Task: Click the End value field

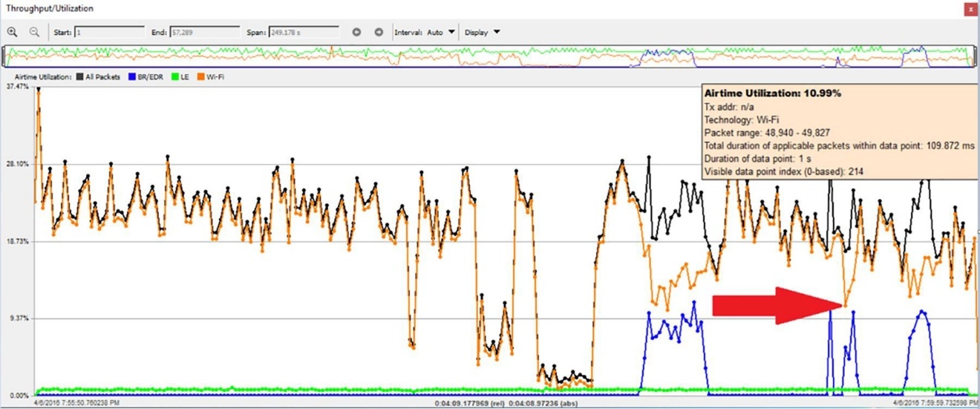Action: click(x=205, y=32)
